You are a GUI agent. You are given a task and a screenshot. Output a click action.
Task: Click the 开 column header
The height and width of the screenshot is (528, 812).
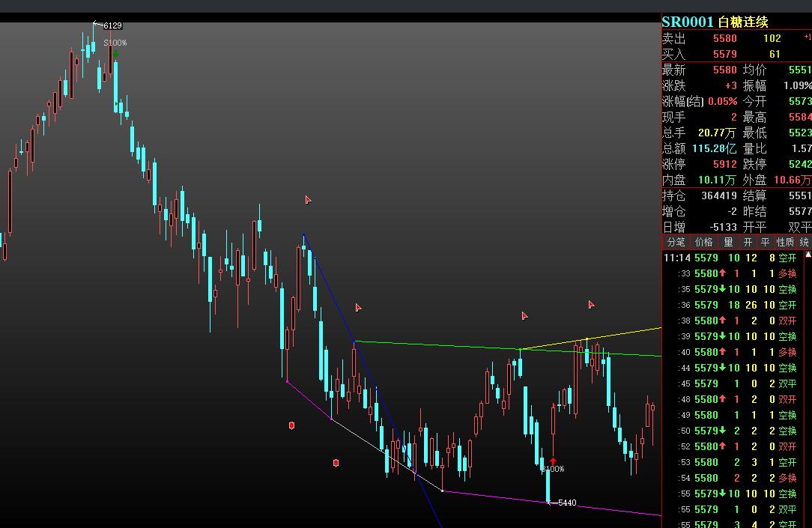pyautogui.click(x=748, y=242)
